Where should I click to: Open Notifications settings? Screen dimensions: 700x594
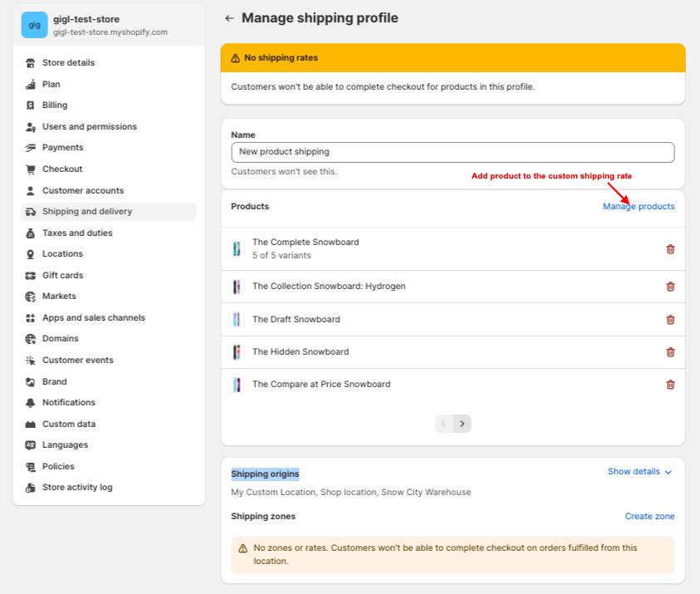pyautogui.click(x=69, y=403)
